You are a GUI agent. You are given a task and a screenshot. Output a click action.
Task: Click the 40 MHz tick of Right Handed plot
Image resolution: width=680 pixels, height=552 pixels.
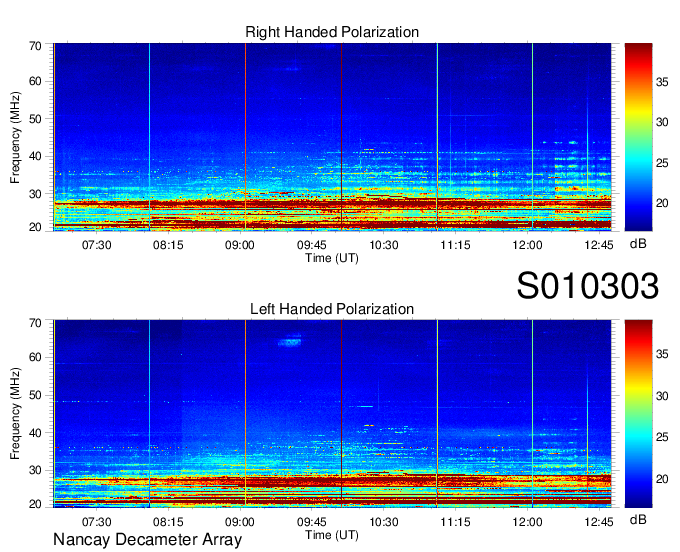pos(35,156)
